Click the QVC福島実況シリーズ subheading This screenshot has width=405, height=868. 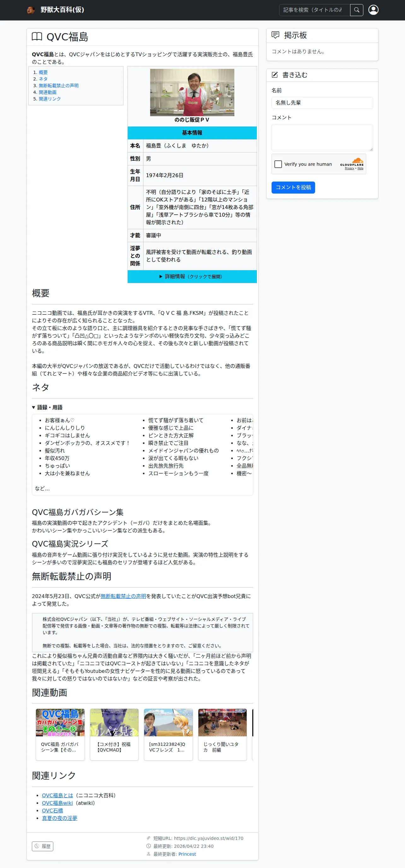(70, 544)
